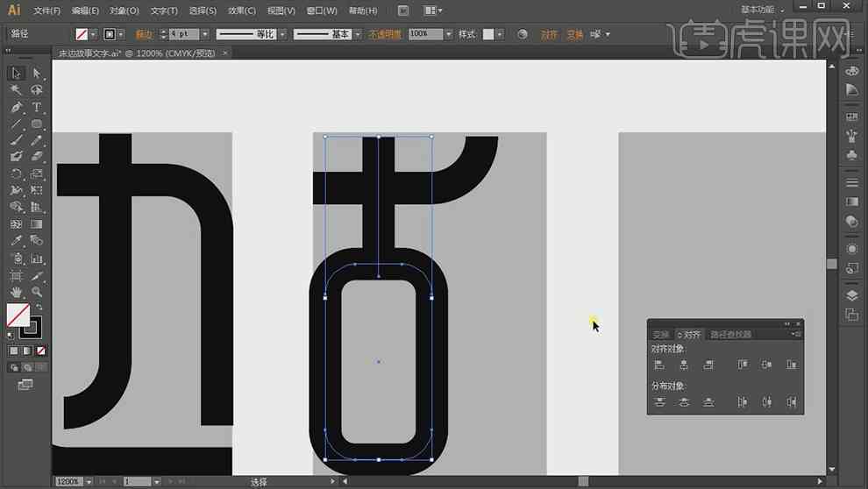The height and width of the screenshot is (489, 868).
Task: Open the 样式 graphic style dropdown
Action: click(x=500, y=34)
